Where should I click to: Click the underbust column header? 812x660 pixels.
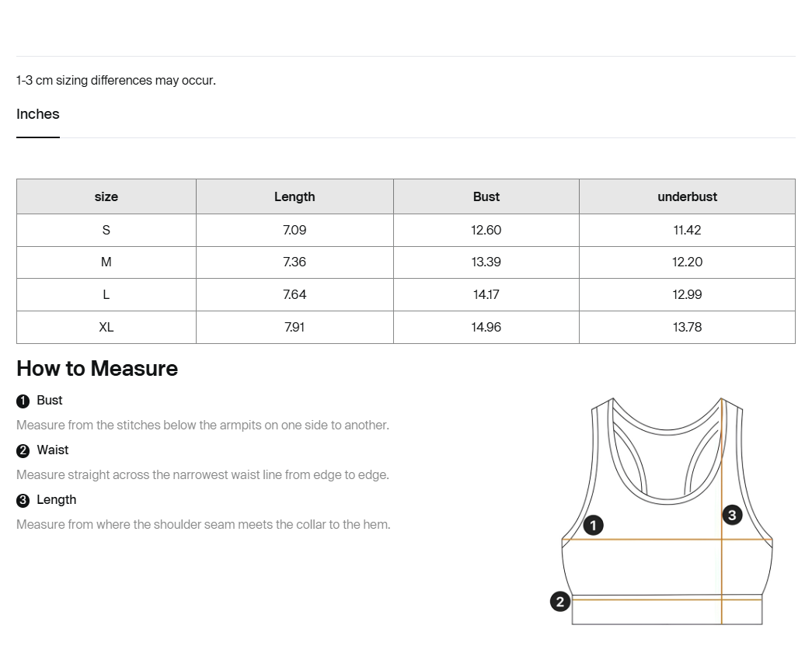(x=687, y=196)
